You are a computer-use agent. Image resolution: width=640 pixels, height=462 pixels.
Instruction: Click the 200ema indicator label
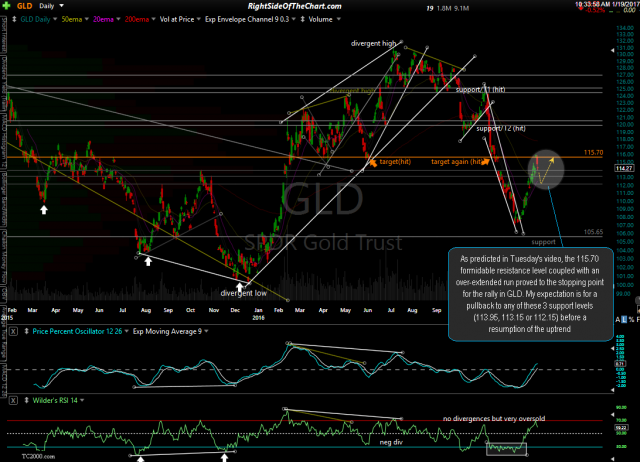137,19
